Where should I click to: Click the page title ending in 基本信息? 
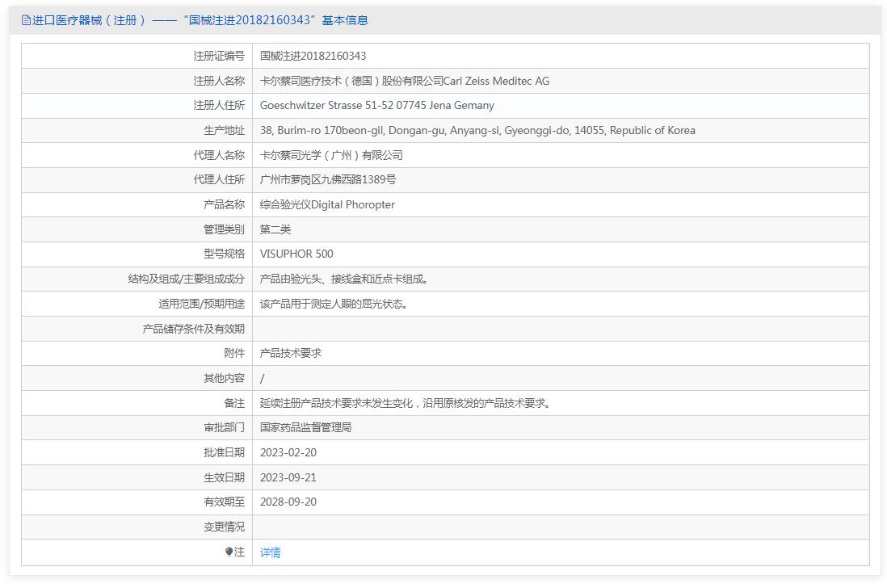(200, 20)
